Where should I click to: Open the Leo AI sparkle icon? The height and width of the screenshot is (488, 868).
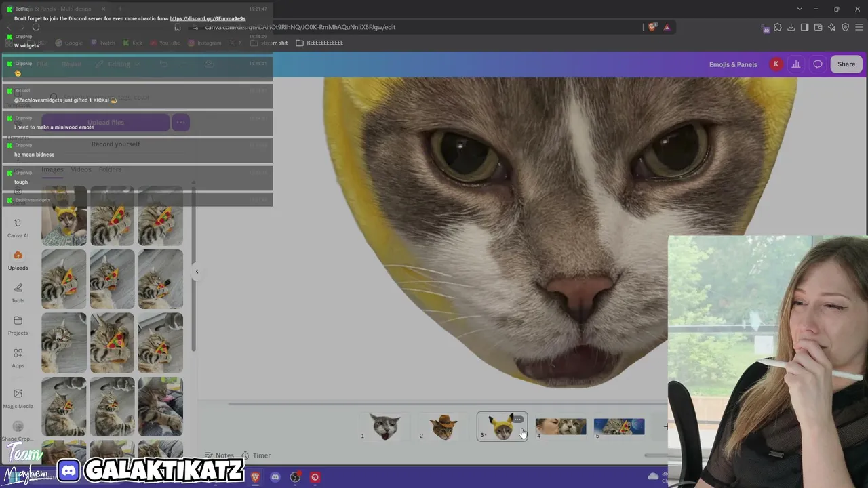coord(832,27)
